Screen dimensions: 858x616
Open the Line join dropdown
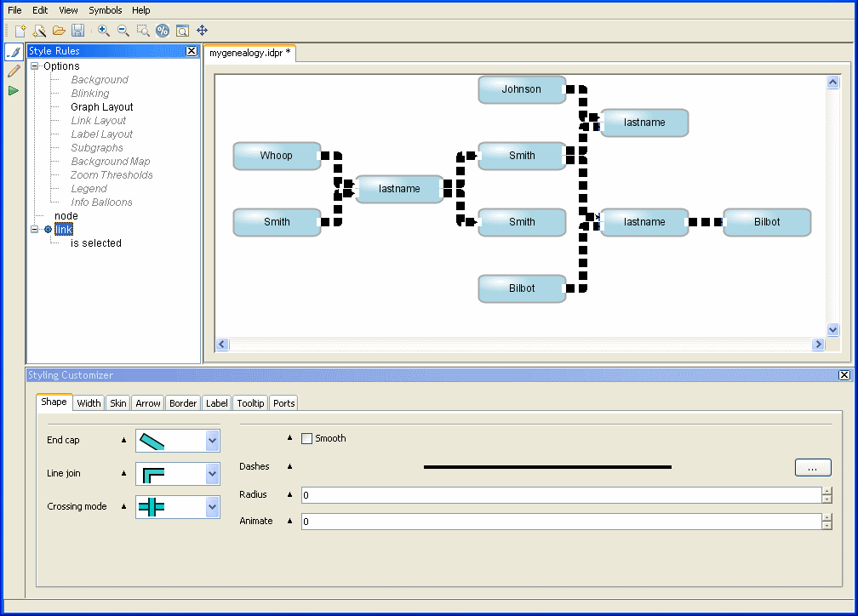(x=213, y=474)
